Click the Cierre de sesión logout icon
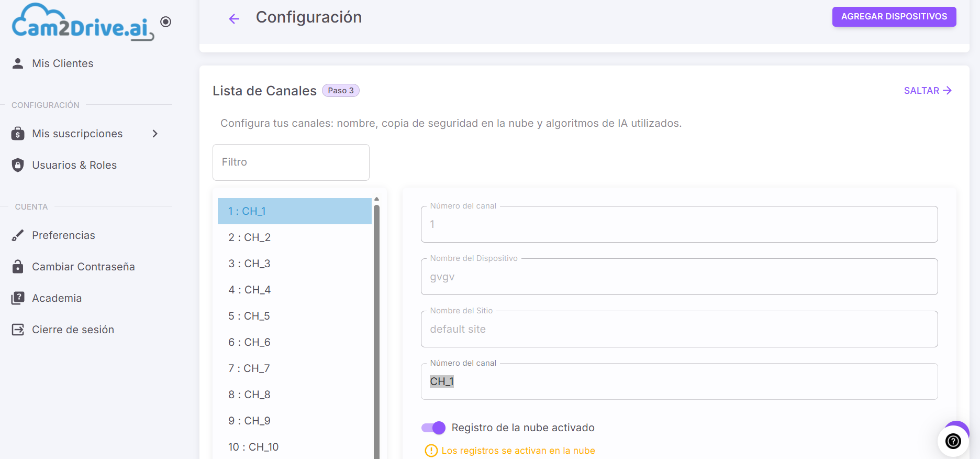Screen dimensions: 980x459 click(18, 330)
